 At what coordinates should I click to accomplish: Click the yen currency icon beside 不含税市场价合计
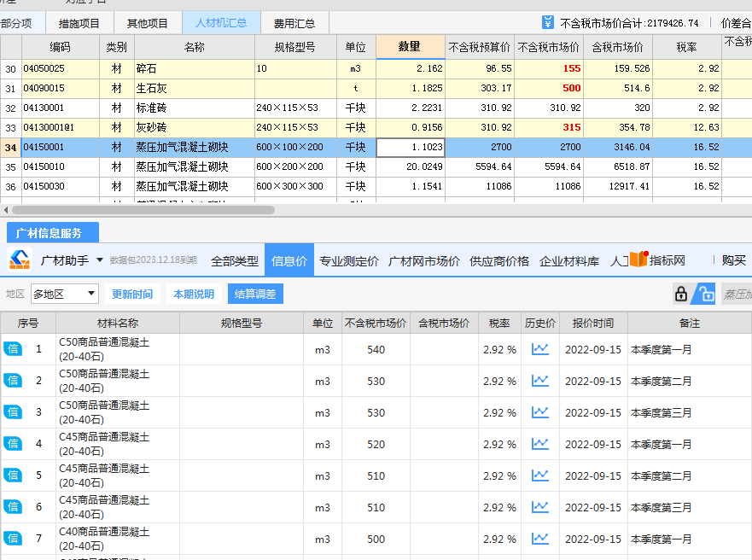548,22
